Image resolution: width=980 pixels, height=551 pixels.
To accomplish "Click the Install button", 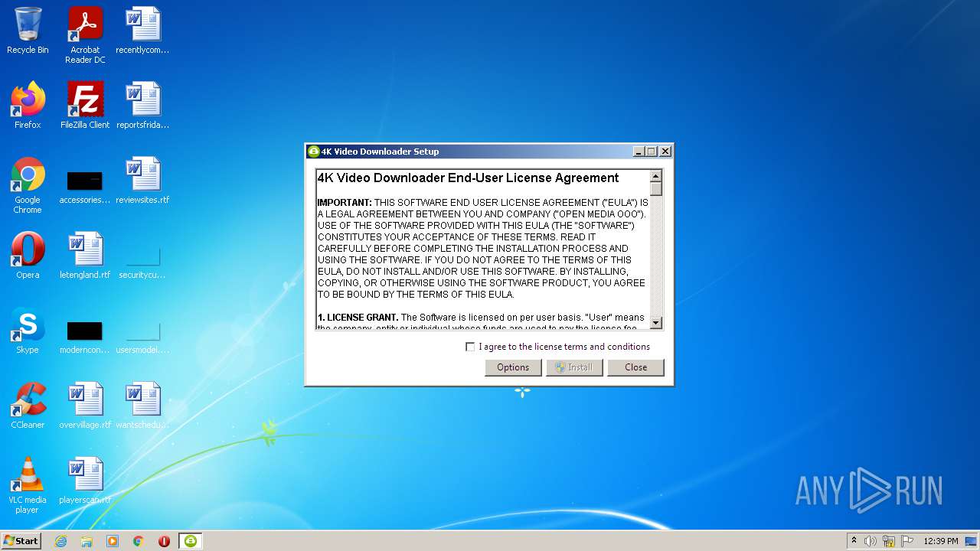I will 574,367.
